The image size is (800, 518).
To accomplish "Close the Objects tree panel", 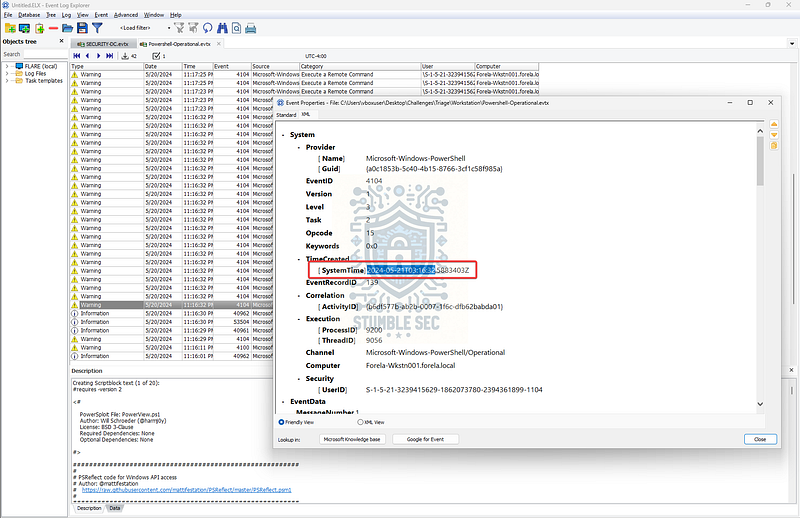I will 62,41.
